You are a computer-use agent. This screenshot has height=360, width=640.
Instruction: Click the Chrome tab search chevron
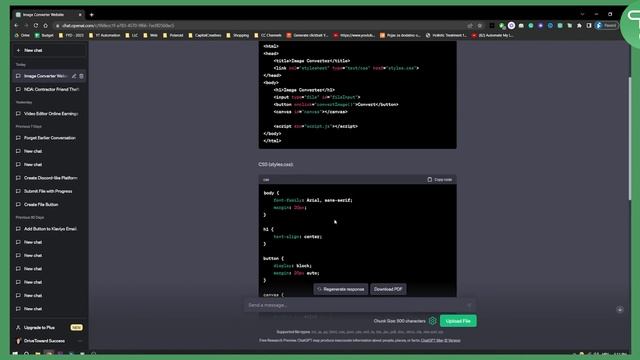pyautogui.click(x=582, y=14)
